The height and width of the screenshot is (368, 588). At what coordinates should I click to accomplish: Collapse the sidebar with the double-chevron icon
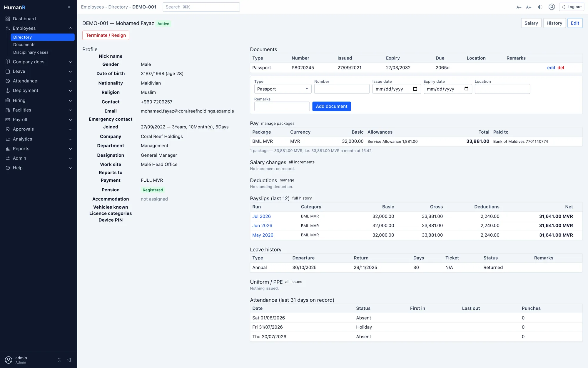click(x=69, y=7)
